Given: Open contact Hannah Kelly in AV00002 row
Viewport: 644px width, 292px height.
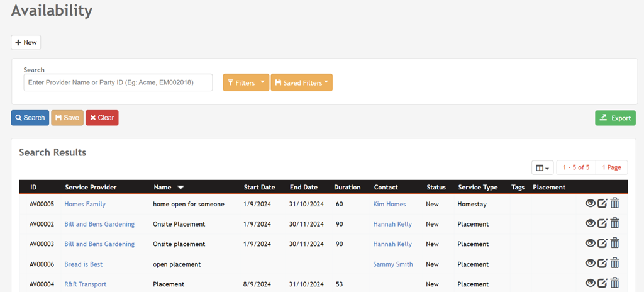Looking at the screenshot, I should pyautogui.click(x=392, y=224).
